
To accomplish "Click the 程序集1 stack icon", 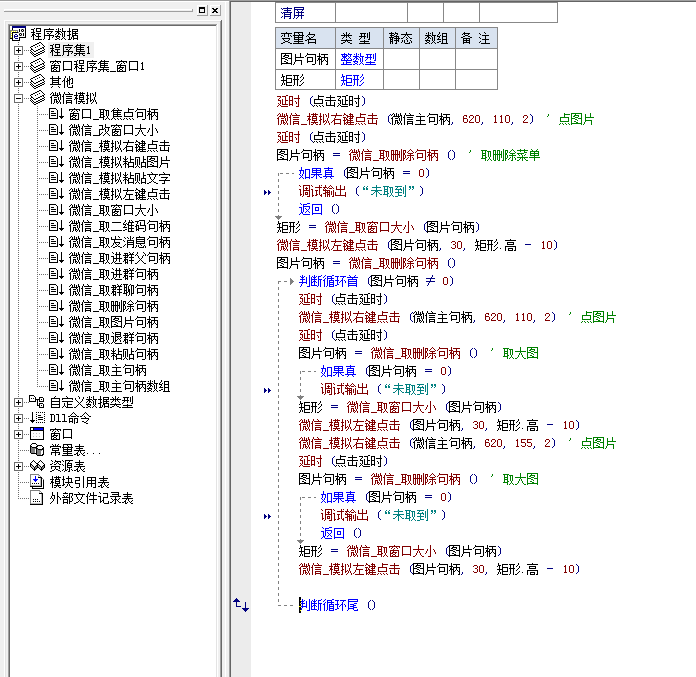I will [37, 50].
